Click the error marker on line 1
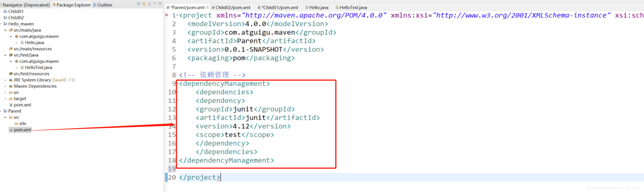644x192 pixels. [x=167, y=15]
